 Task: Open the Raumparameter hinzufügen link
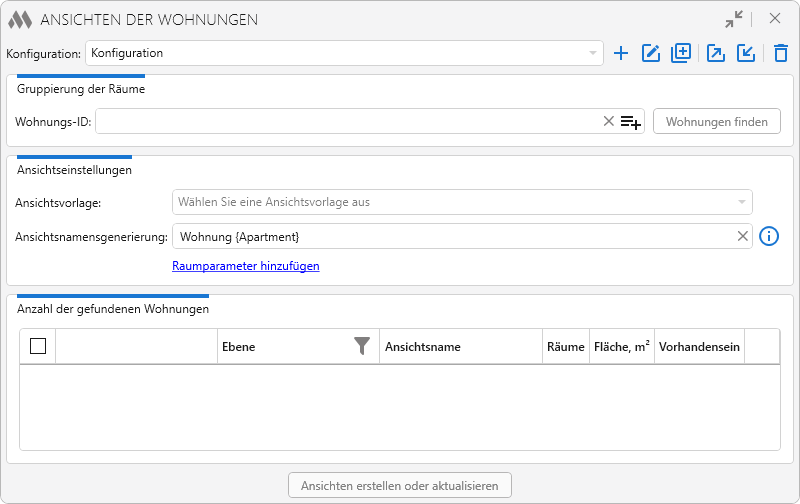[x=245, y=266]
